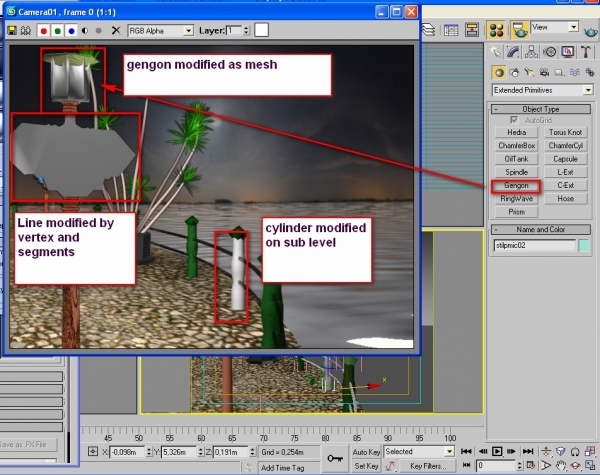Open Key Filters dialog
This screenshot has height=475, width=600.
pyautogui.click(x=428, y=466)
